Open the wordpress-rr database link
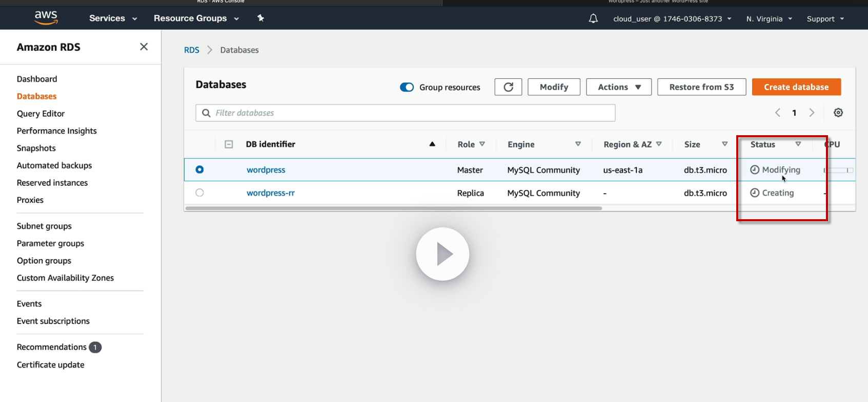868x402 pixels. click(271, 193)
